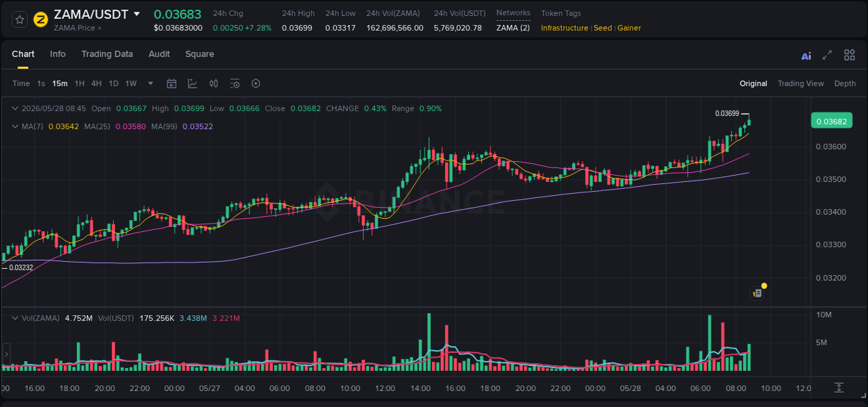The image size is (868, 407).
Task: Click the 24h High value 0.03699
Action: (297, 28)
